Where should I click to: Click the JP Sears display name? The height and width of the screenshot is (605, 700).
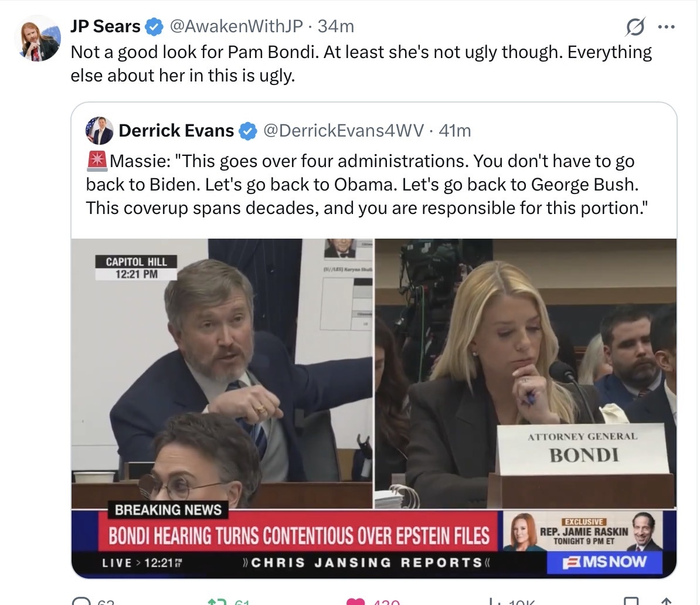click(106, 26)
